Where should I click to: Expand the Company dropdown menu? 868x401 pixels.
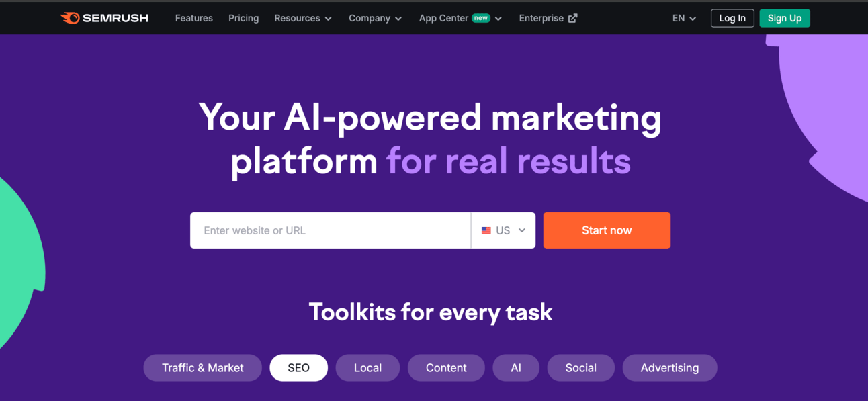click(375, 18)
